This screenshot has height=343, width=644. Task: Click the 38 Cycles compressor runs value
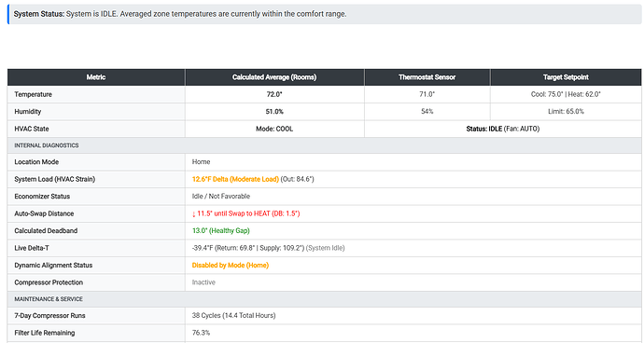[233, 316]
